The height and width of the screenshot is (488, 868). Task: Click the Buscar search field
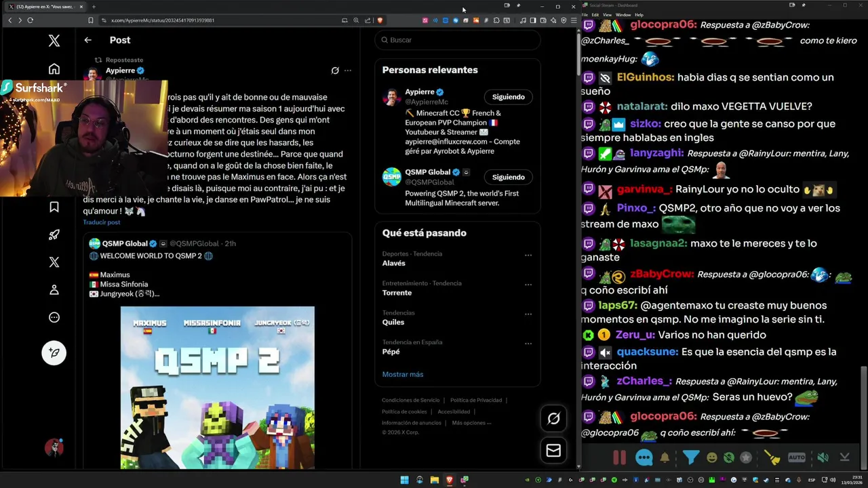(458, 40)
